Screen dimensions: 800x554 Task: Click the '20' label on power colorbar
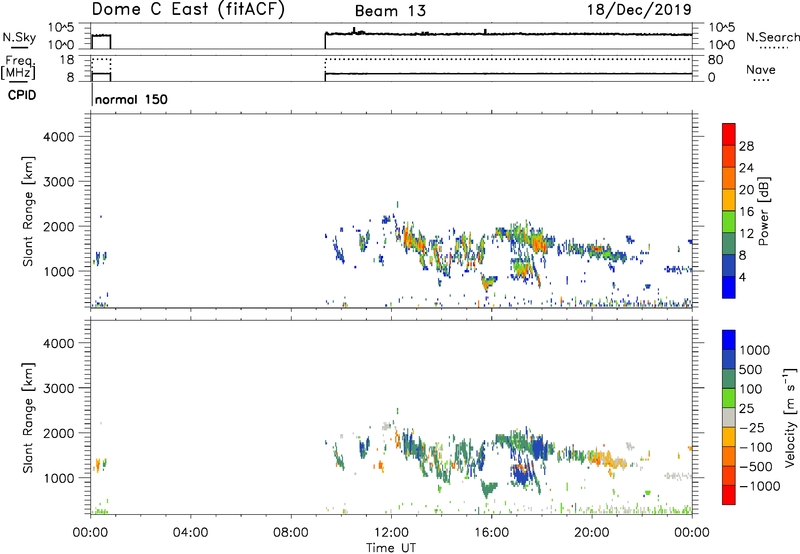pos(746,190)
